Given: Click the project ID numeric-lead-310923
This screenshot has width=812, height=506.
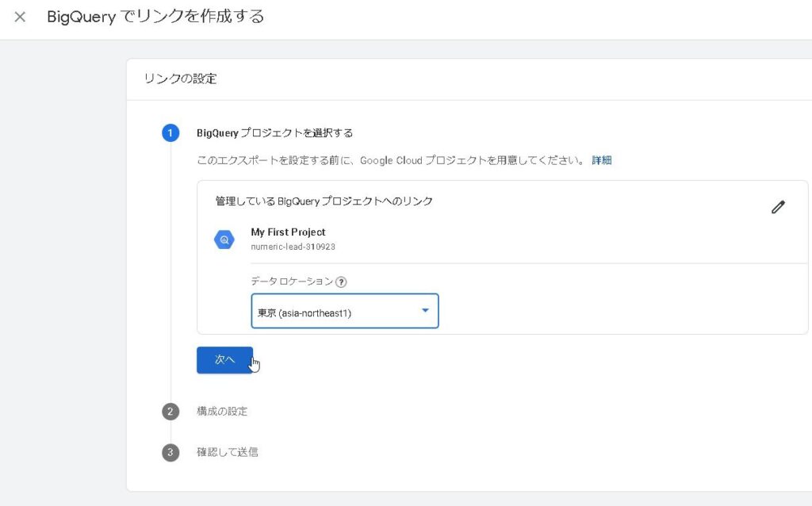Looking at the screenshot, I should click(293, 247).
